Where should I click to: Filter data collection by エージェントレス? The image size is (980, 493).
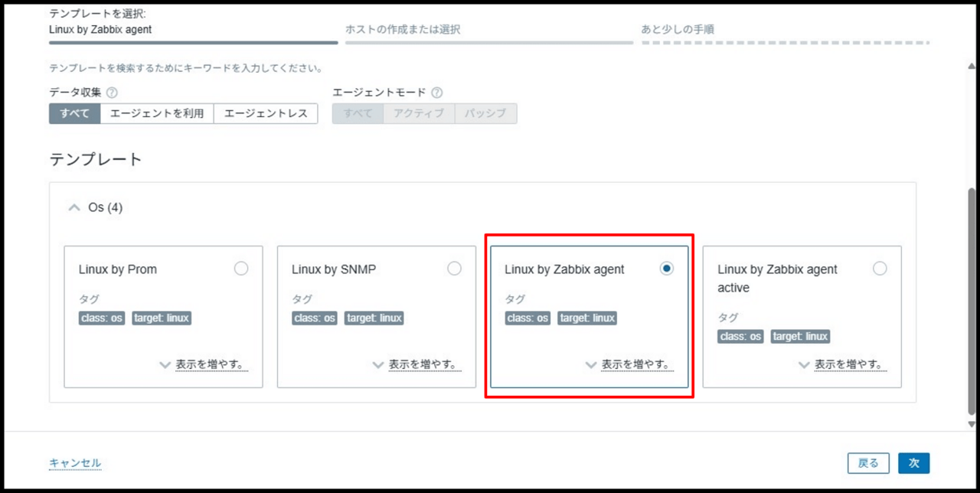pos(266,113)
